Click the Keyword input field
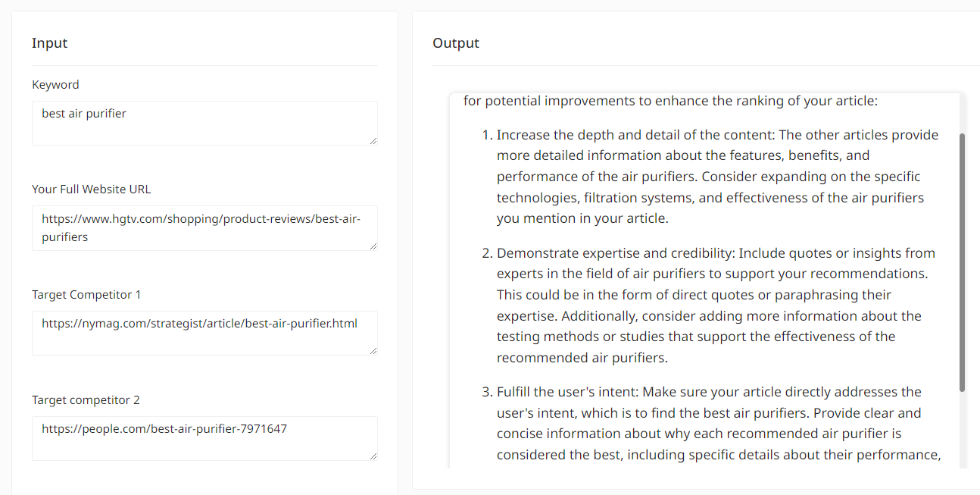 (x=204, y=123)
